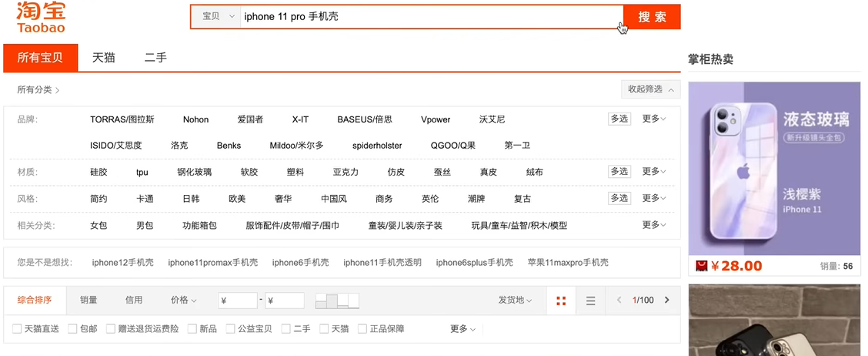Open the 价格 sort dropdown
The width and height of the screenshot is (868, 356).
[184, 300]
